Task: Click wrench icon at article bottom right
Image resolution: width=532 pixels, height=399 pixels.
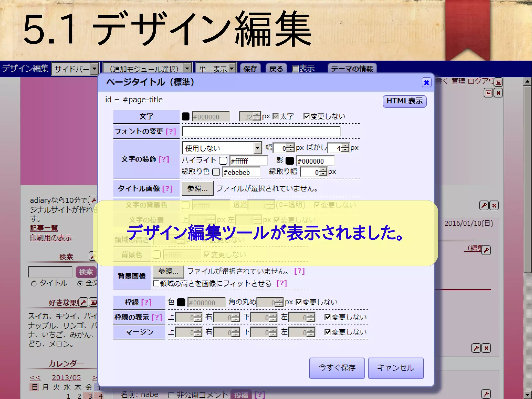Action: coord(476,348)
